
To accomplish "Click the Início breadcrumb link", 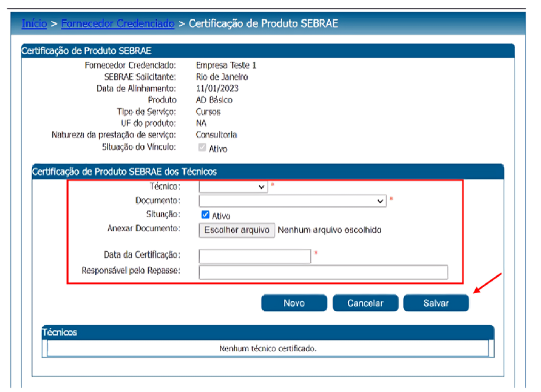I will click(34, 24).
